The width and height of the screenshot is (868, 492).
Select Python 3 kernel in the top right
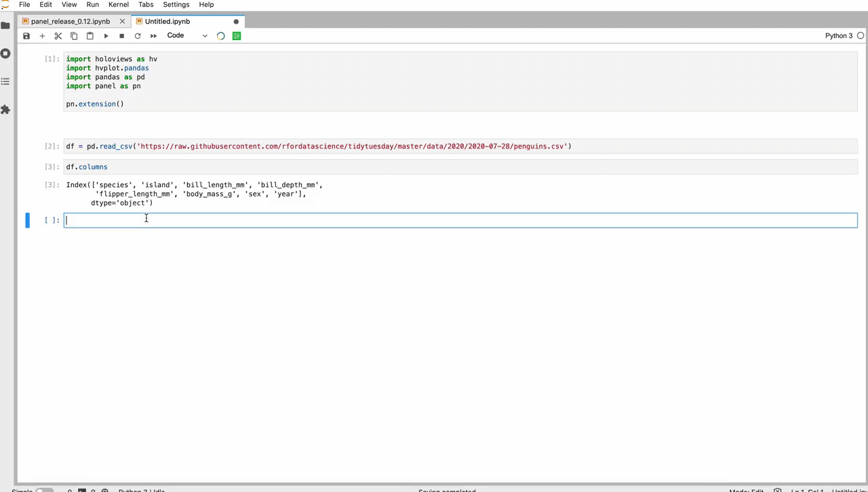point(839,35)
